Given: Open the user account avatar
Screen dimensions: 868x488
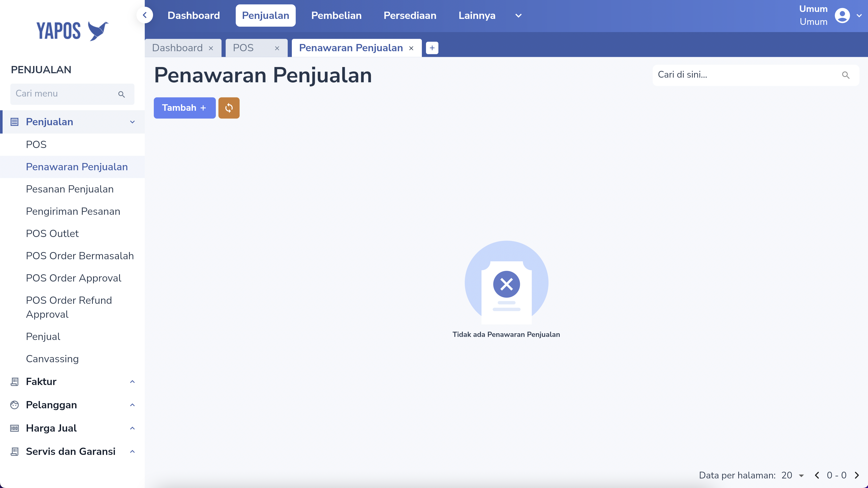Looking at the screenshot, I should tap(842, 16).
